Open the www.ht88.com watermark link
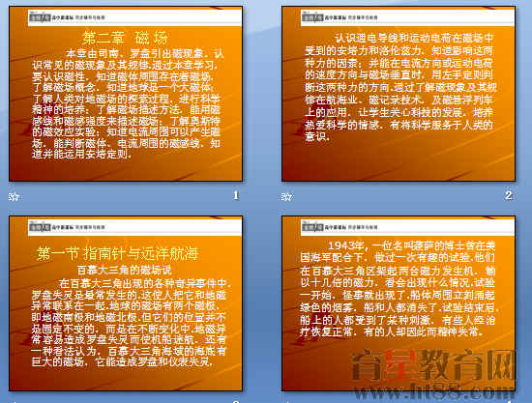Viewport: 532px width, 403px height. point(433,391)
